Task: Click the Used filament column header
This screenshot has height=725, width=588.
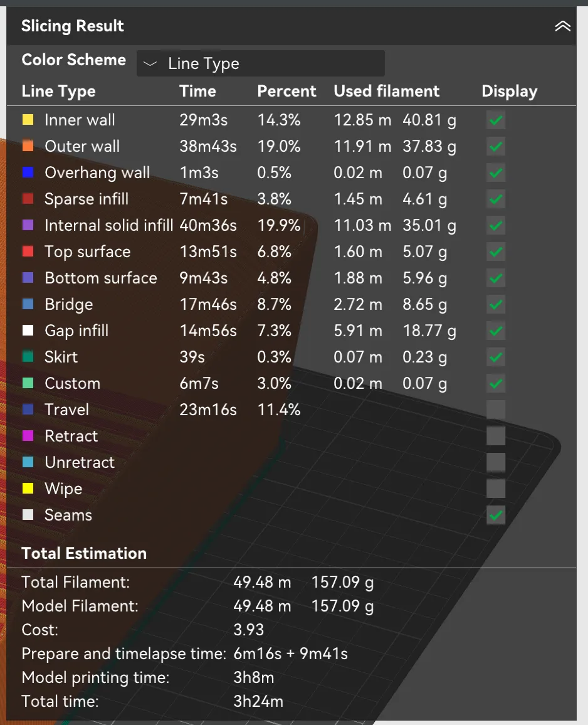Action: 386,91
